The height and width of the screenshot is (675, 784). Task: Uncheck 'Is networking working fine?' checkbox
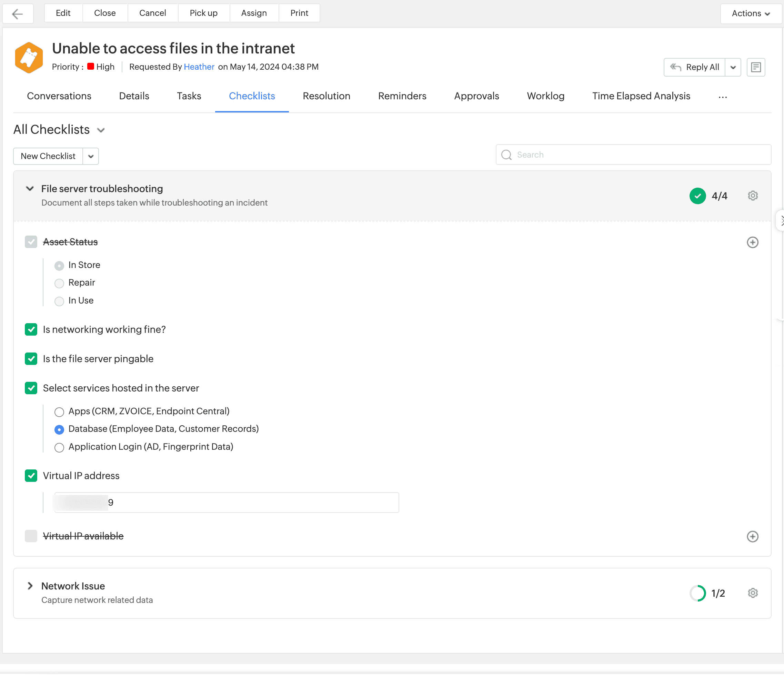(31, 329)
